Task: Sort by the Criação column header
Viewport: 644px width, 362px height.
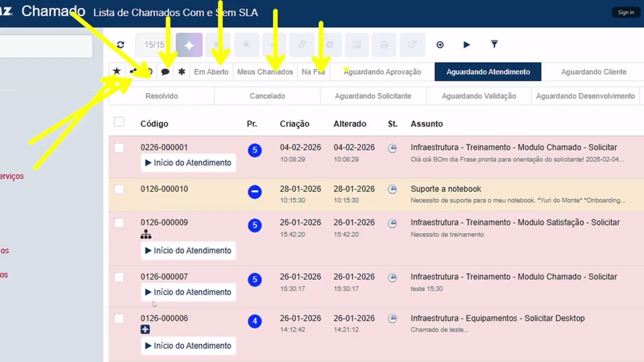Action: tap(294, 124)
